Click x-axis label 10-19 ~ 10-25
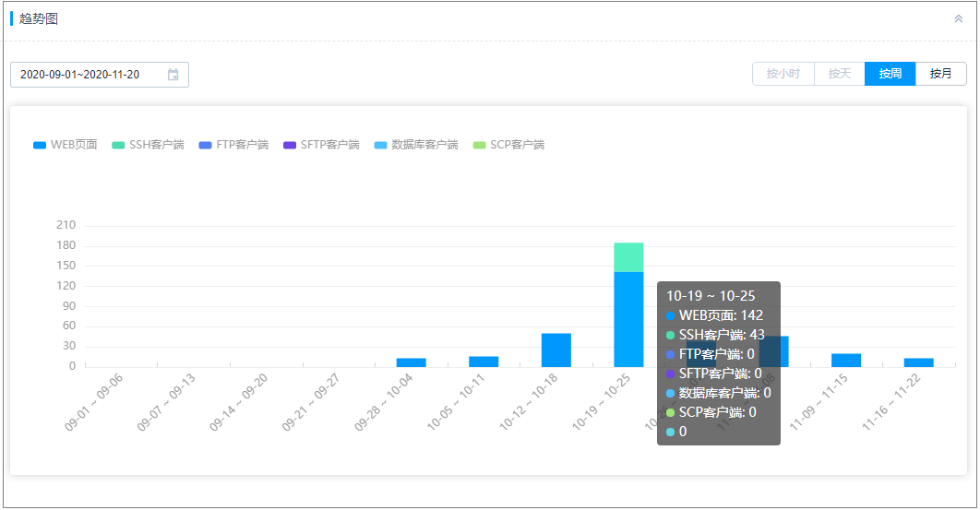This screenshot has width=980, height=510. 602,402
